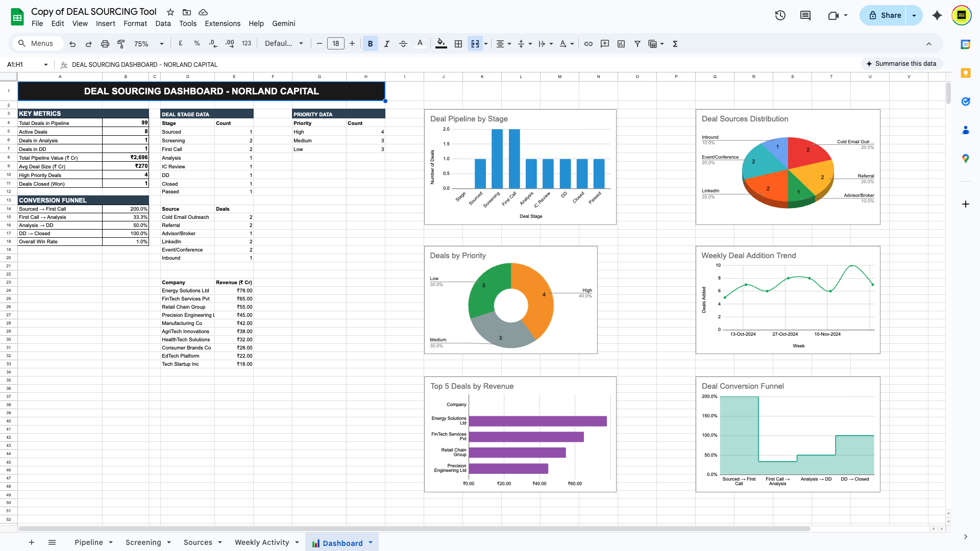The width and height of the screenshot is (980, 551).
Task: Open the font size dropdown
Action: [x=336, y=43]
